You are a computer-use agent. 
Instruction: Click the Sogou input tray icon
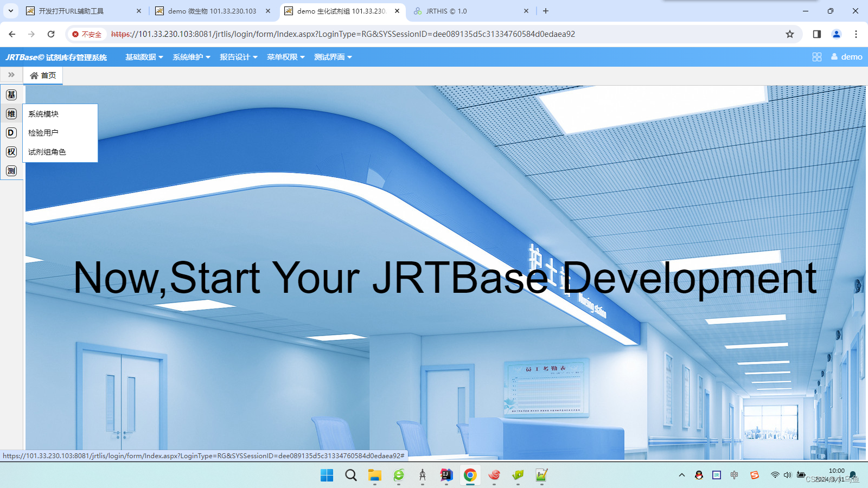(755, 475)
